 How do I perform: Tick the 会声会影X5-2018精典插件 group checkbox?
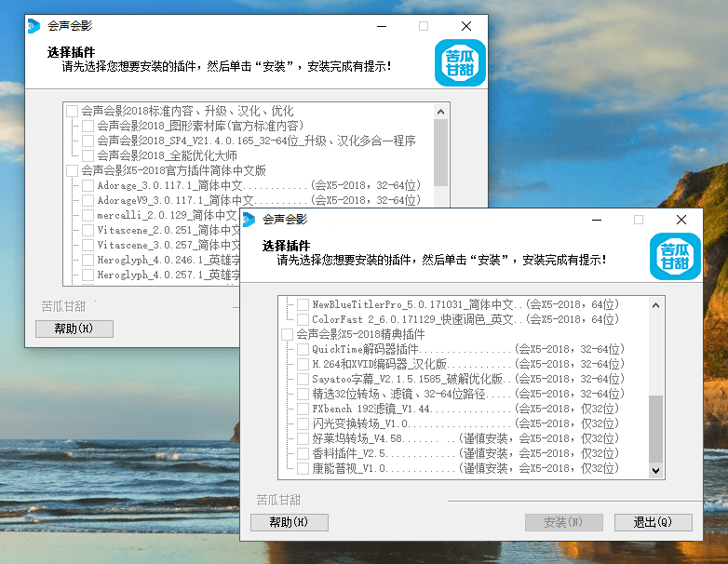point(288,335)
